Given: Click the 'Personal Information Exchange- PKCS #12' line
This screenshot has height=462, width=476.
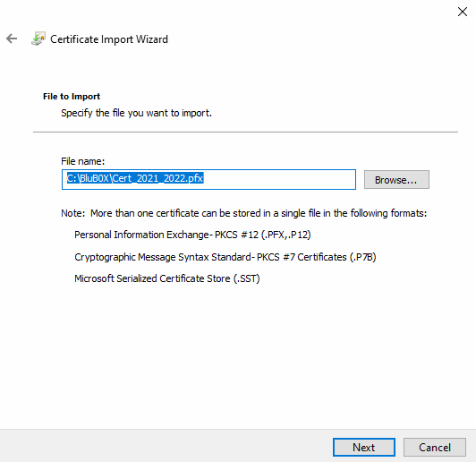Looking at the screenshot, I should 192,235.
